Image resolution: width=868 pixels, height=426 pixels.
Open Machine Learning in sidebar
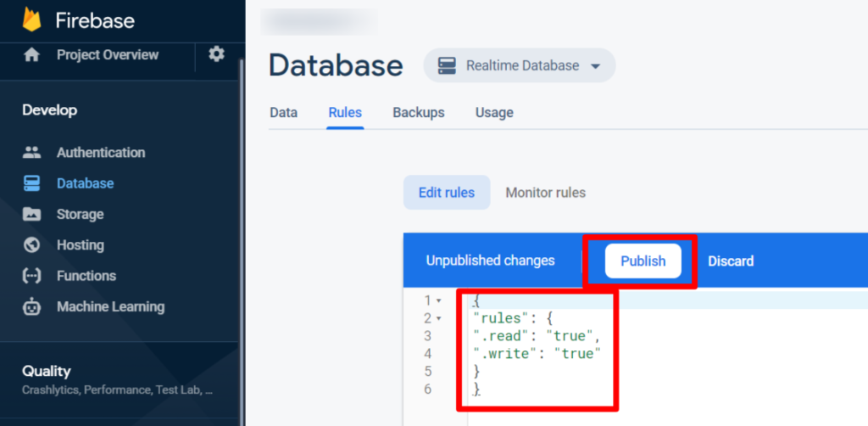point(110,306)
